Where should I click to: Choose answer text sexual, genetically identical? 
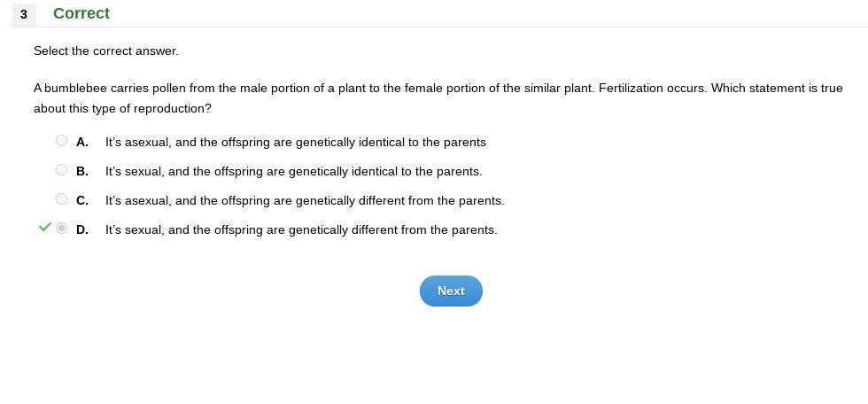293,171
